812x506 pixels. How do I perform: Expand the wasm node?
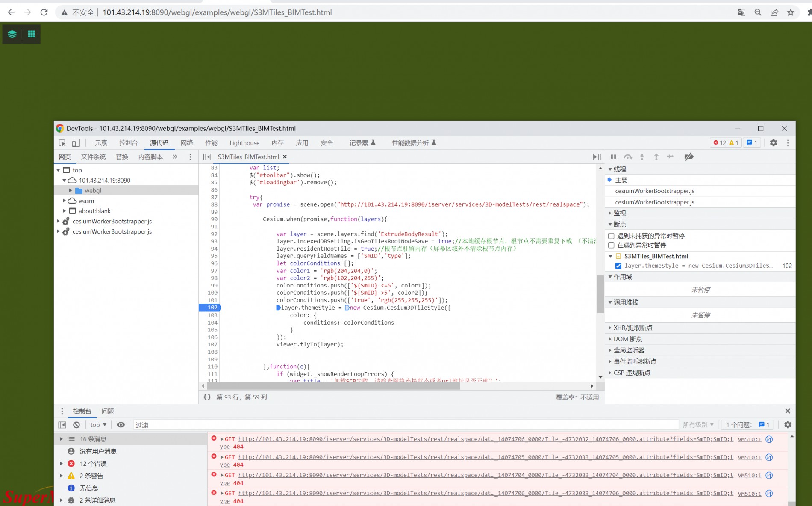65,201
